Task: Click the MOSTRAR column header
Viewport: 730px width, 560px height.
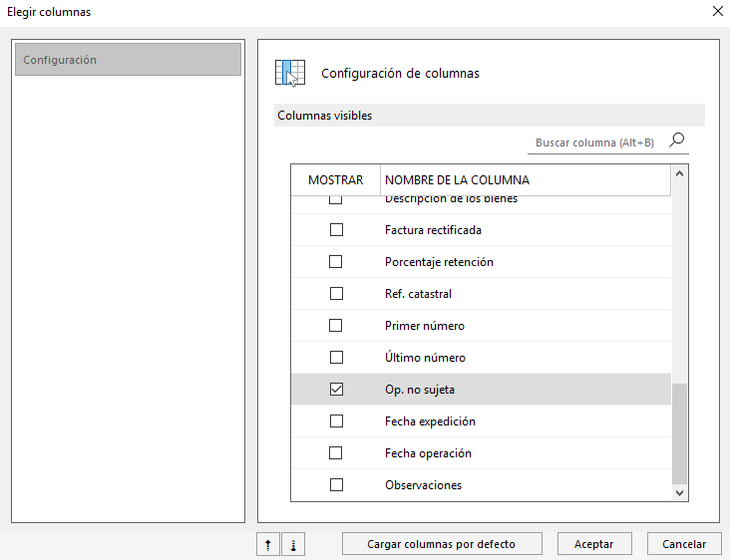Action: pyautogui.click(x=336, y=180)
